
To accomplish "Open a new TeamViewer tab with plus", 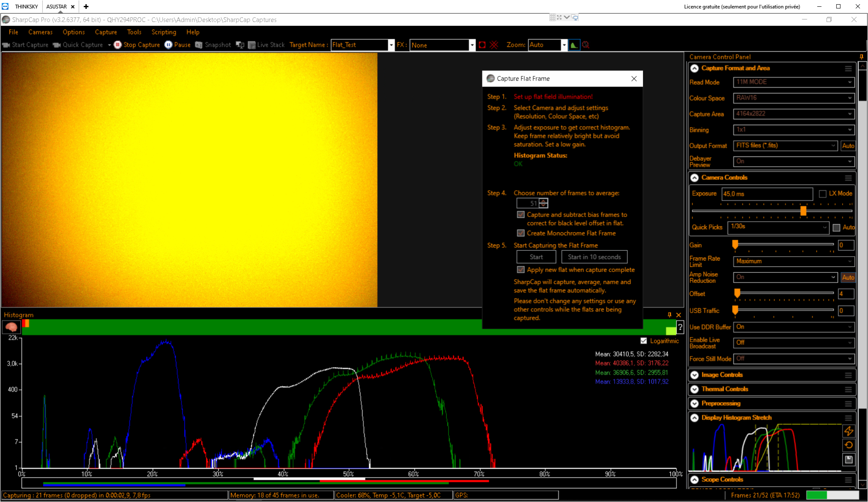I will tap(86, 6).
